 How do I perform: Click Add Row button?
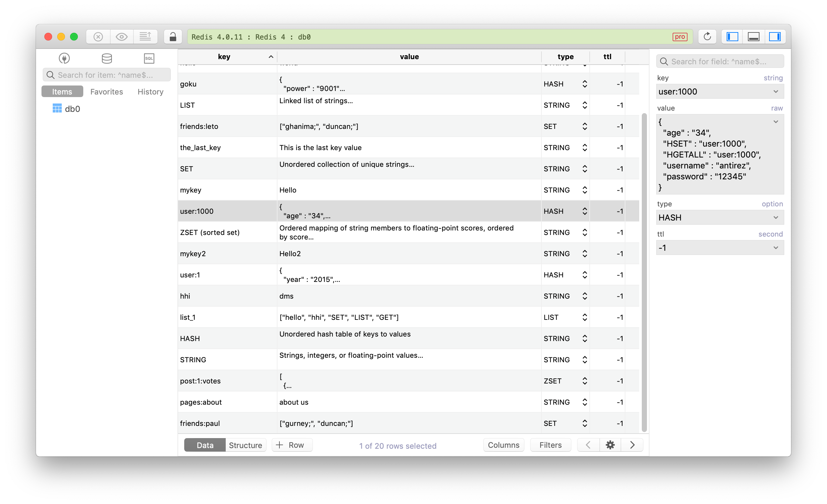pos(291,446)
